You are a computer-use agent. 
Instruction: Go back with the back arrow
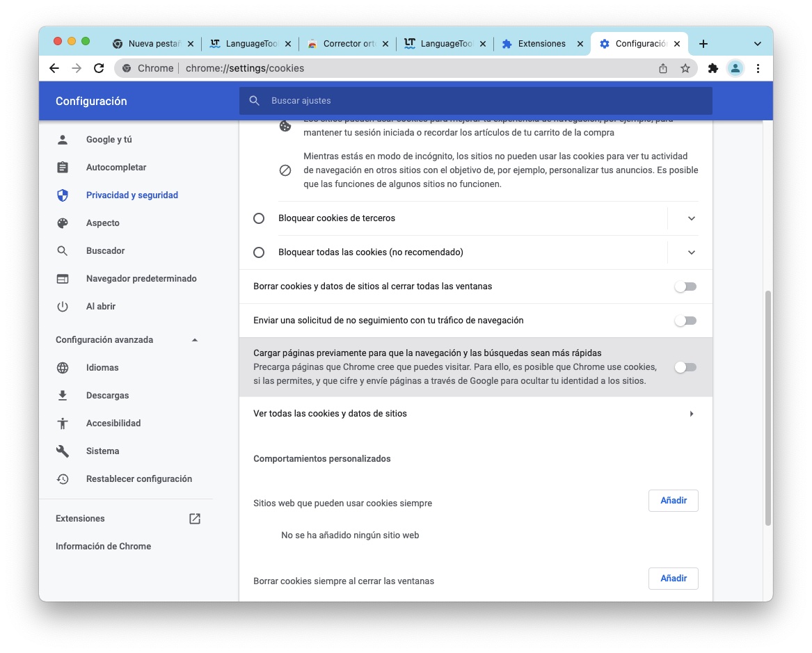[54, 68]
